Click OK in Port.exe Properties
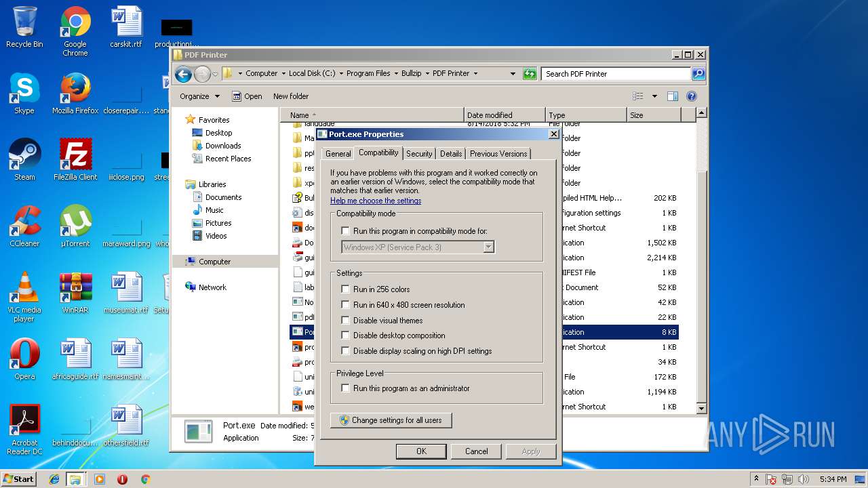 (421, 451)
